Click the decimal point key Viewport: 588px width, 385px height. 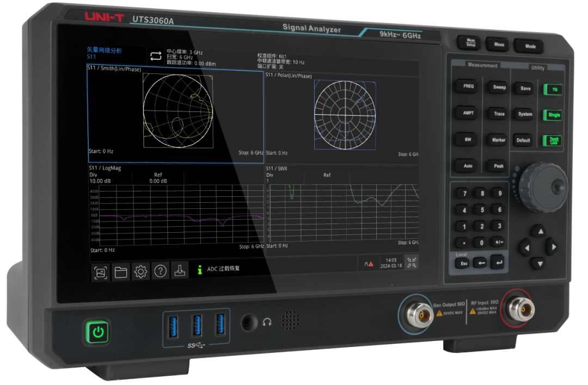click(463, 243)
